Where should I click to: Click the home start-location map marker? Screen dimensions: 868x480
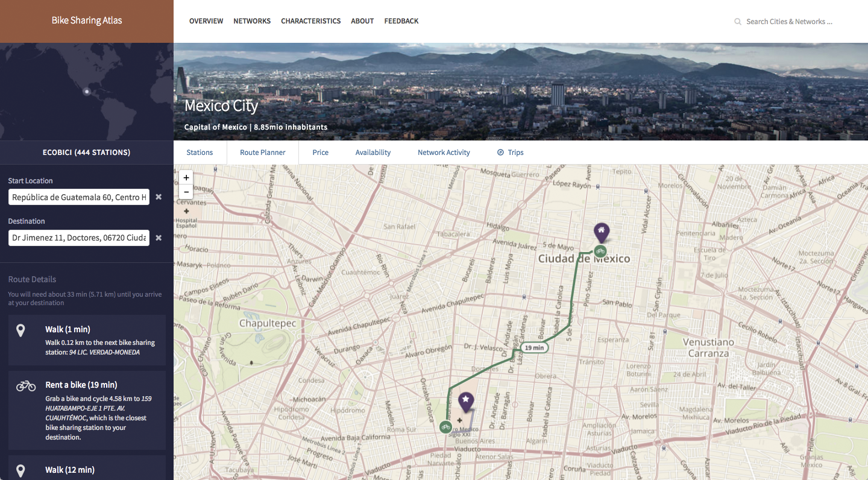[601, 232]
